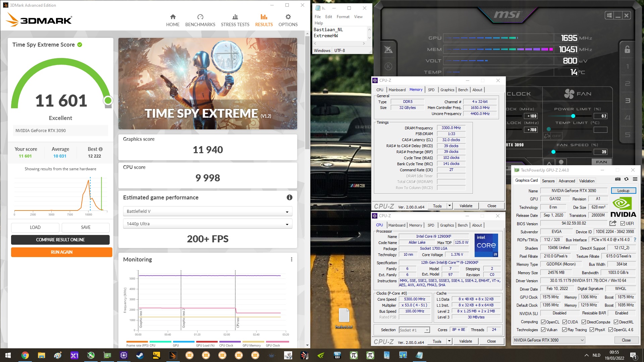Expand the Battlefield V game dropdown
The image size is (644, 362).
pyautogui.click(x=208, y=211)
